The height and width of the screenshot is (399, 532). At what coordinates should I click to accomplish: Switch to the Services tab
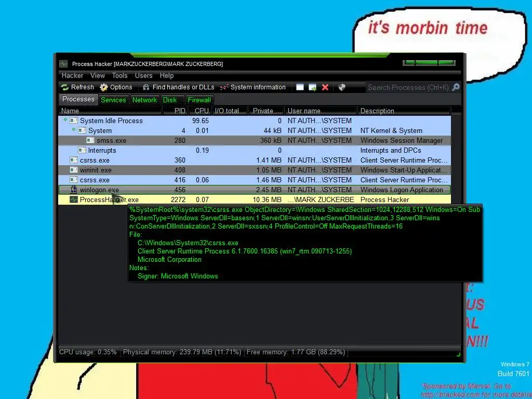coord(113,100)
